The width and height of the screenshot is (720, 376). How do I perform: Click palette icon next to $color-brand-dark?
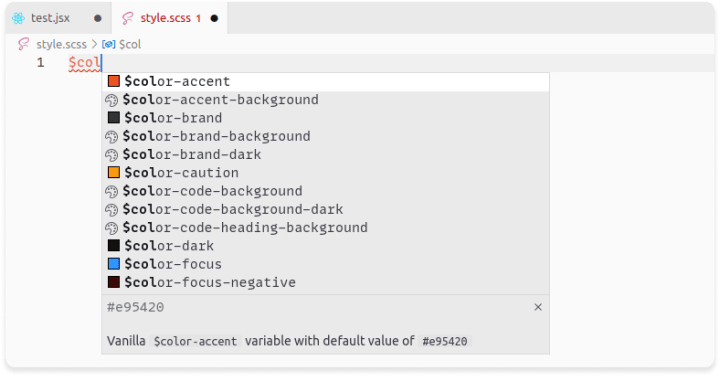click(x=112, y=155)
